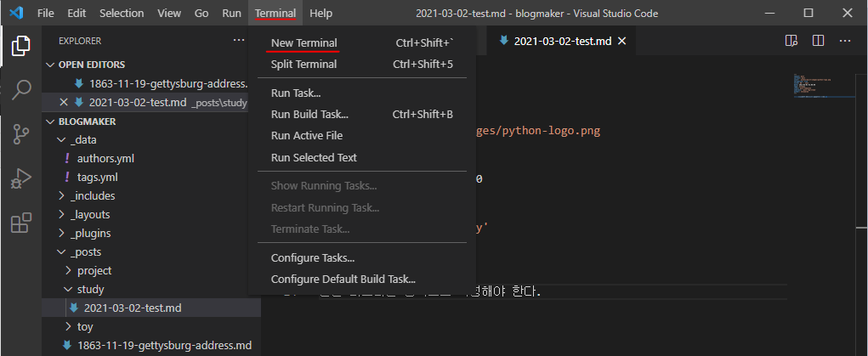Select 2021-03-02-test.md under study folder
This screenshot has height=356, width=868.
(x=133, y=308)
